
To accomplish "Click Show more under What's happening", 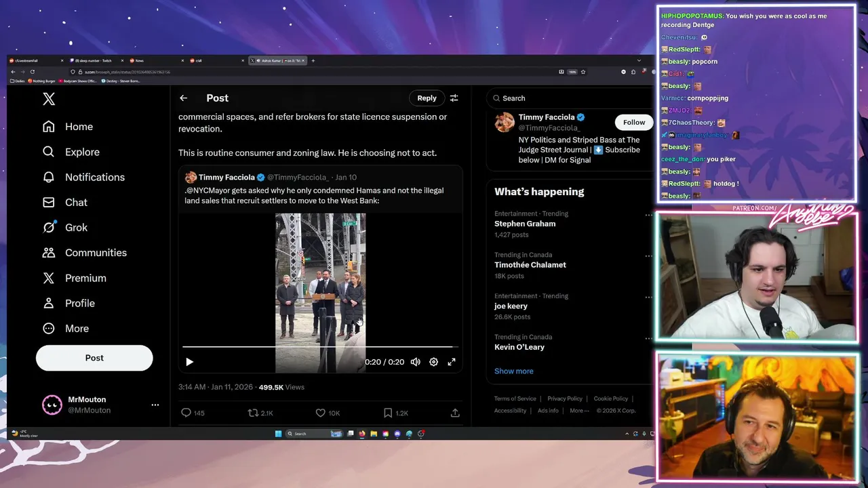I will pos(513,371).
